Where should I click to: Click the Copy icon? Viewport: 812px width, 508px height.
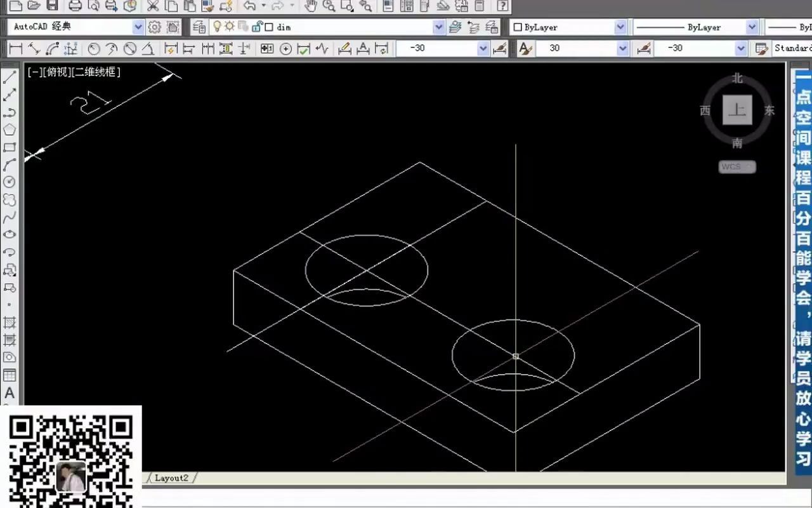tap(171, 6)
